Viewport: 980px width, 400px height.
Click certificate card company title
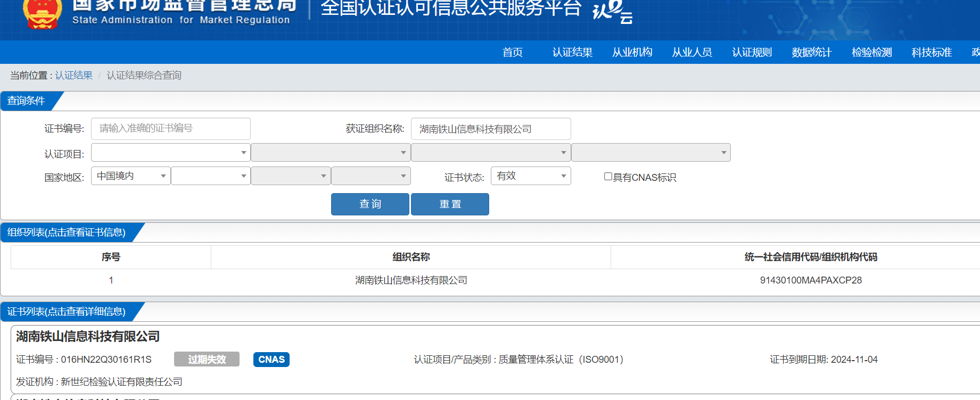click(88, 336)
